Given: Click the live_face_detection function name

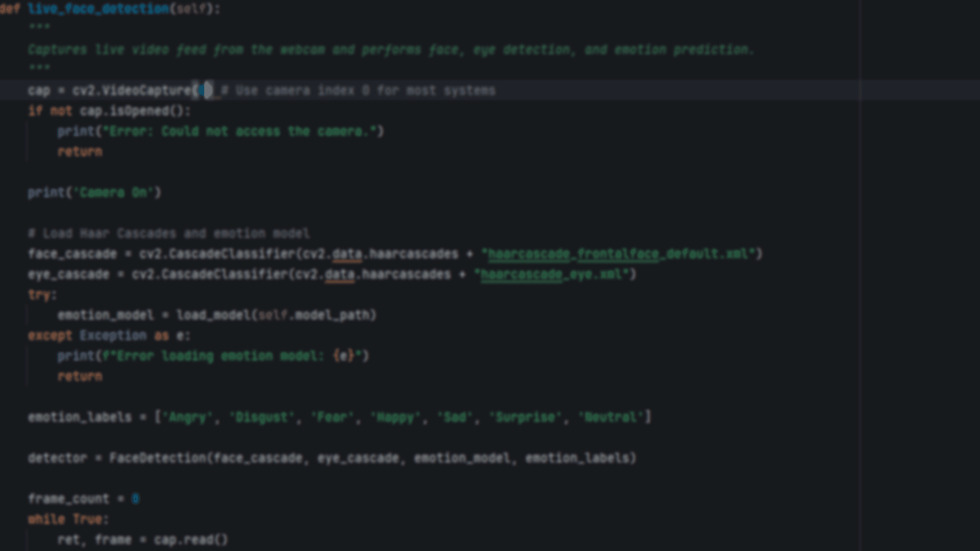Looking at the screenshot, I should (98, 9).
